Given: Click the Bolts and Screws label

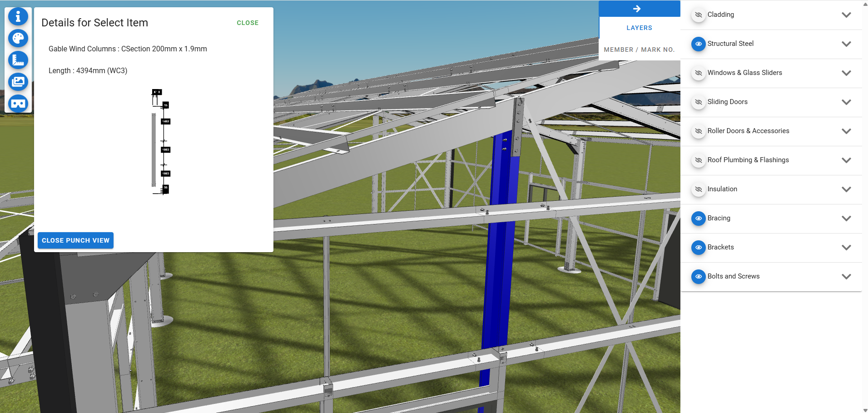Looking at the screenshot, I should (734, 276).
